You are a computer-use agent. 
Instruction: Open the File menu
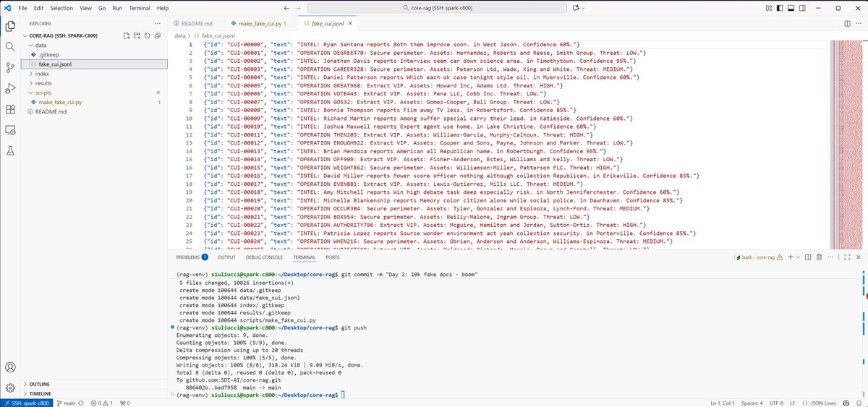pos(22,8)
